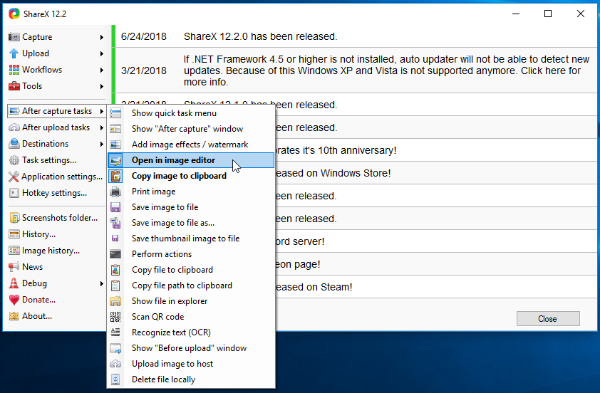Select Show "Before upload" window entry
This screenshot has height=393, width=600.
tap(191, 348)
